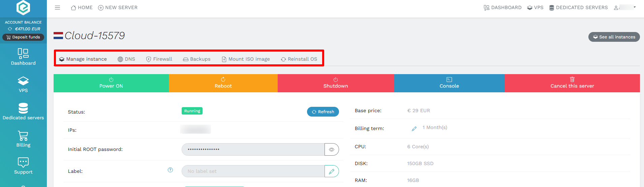The image size is (644, 187).
Task: Open NEW SERVER from top navigation
Action: click(x=118, y=7)
